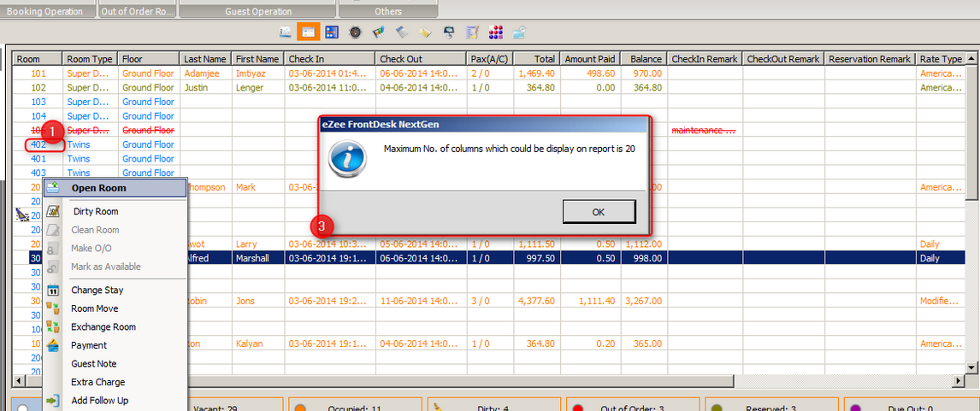980x411 pixels.
Task: Open the blue grid layout view icon
Action: pyautogui.click(x=332, y=32)
